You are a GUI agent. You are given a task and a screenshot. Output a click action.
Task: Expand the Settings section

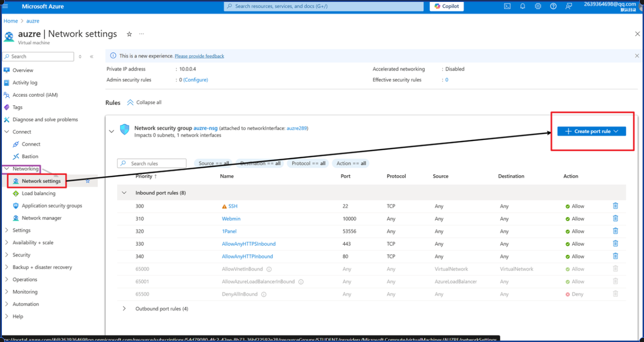[7, 230]
